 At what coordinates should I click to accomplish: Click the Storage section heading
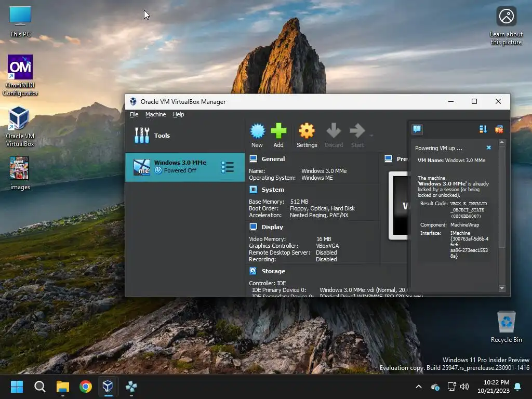[x=273, y=271]
